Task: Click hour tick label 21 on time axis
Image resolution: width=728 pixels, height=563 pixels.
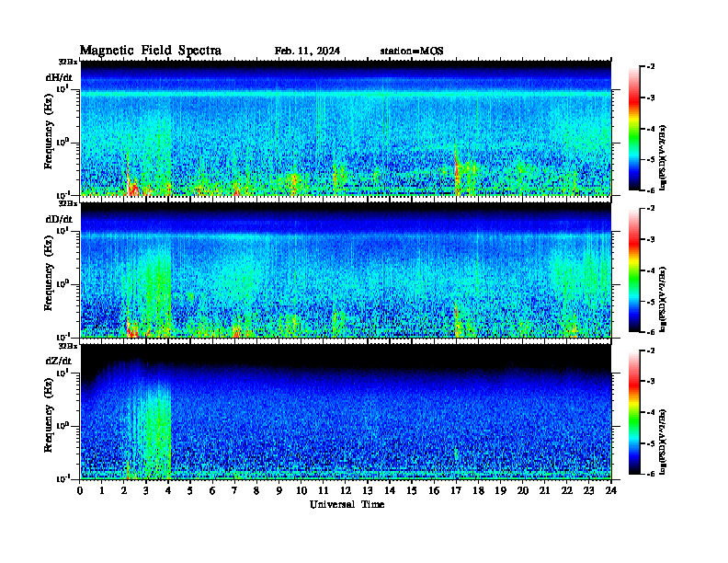Action: 544,490
